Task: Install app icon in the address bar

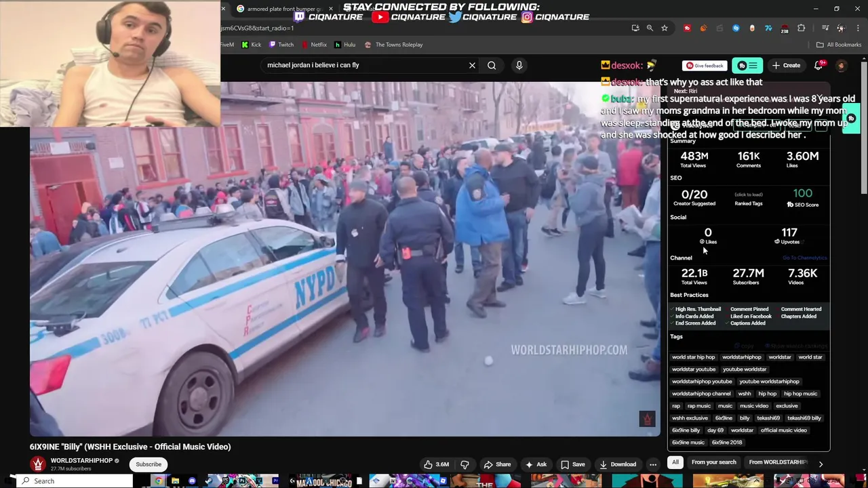Action: tap(635, 28)
